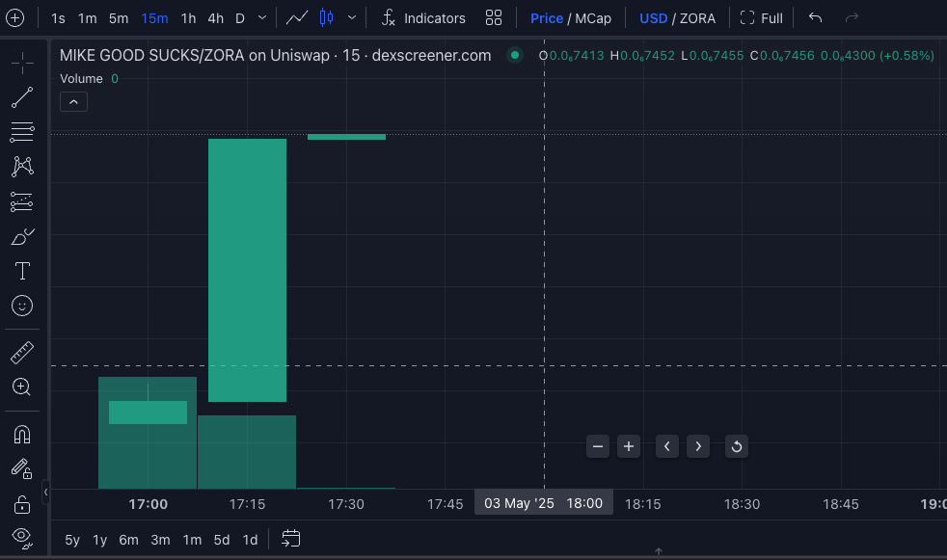Open the layout grid selector
The image size is (947, 560).
[x=494, y=18]
